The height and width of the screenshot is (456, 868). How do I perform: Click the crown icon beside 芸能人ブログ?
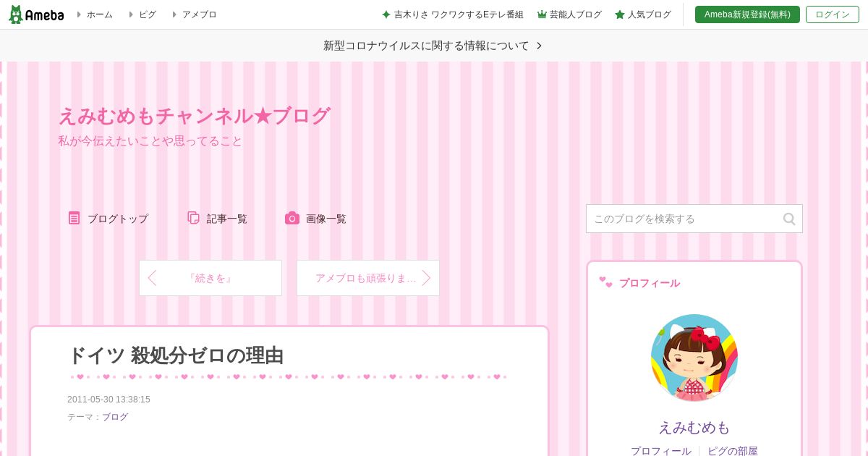click(x=542, y=14)
